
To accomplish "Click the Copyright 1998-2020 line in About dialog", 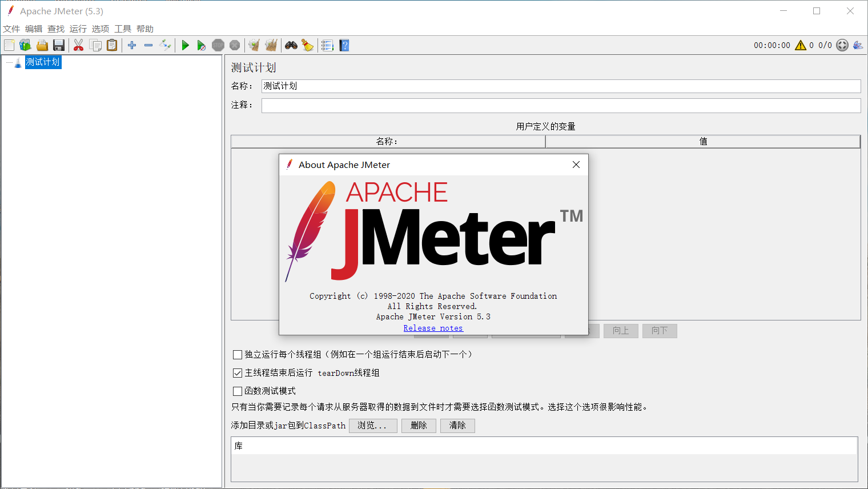I will 433,296.
